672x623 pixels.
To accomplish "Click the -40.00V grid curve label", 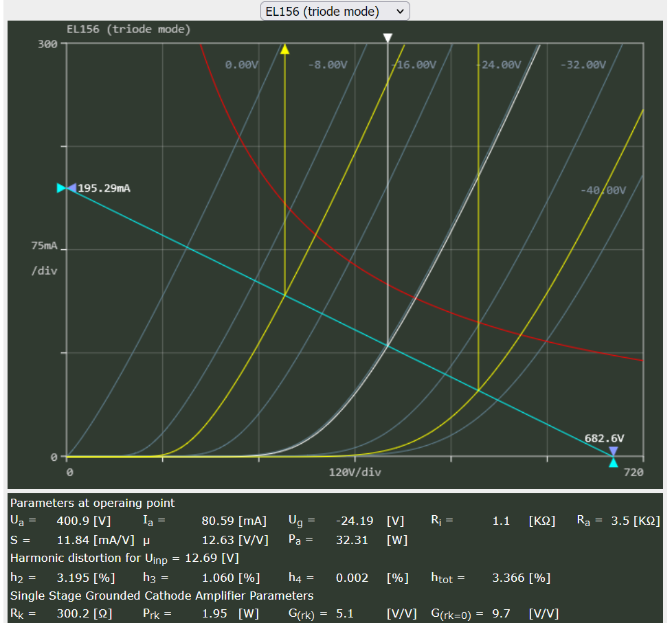I will [603, 190].
